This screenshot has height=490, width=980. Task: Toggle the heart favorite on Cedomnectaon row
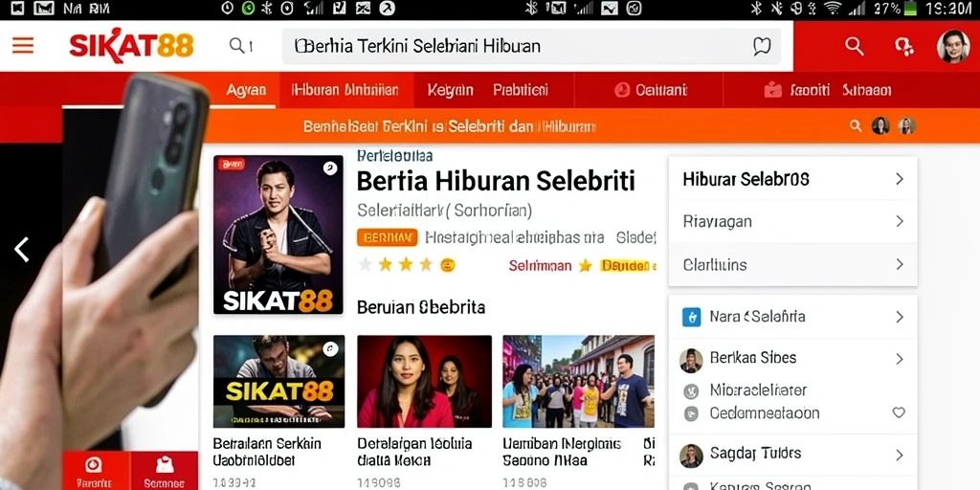[x=899, y=412]
